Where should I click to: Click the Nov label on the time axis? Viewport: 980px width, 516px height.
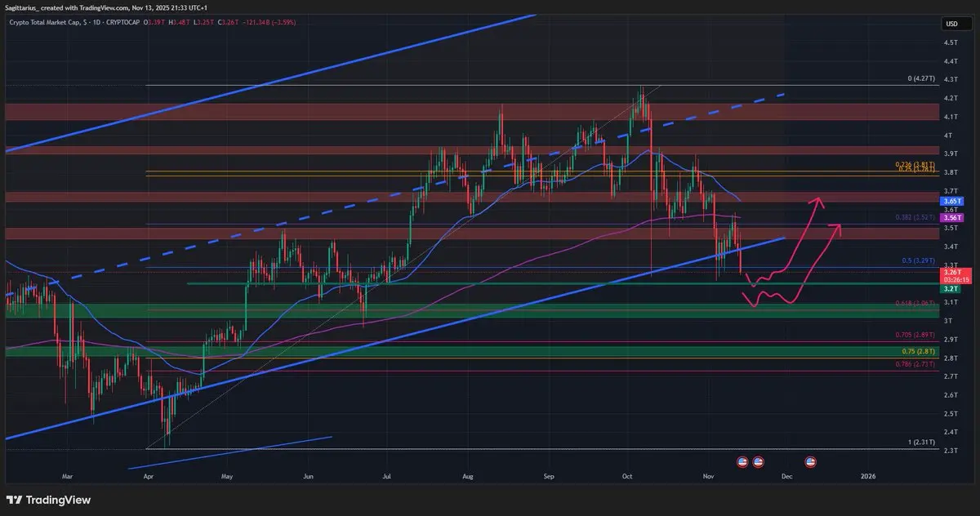pyautogui.click(x=707, y=474)
